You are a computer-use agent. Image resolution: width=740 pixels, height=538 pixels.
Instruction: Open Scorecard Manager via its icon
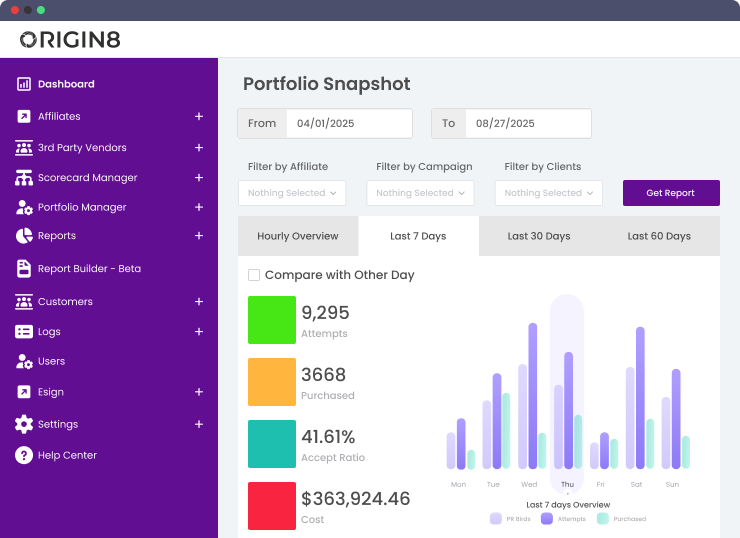pos(24,178)
